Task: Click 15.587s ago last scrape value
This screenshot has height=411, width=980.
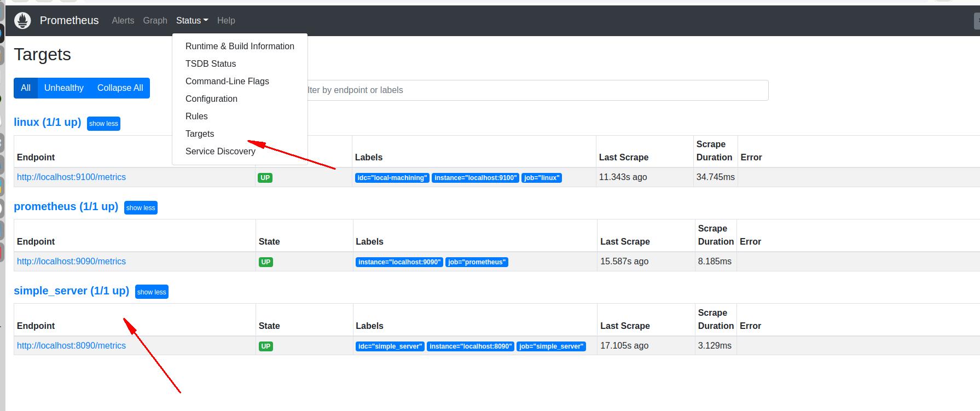Action: tap(624, 262)
